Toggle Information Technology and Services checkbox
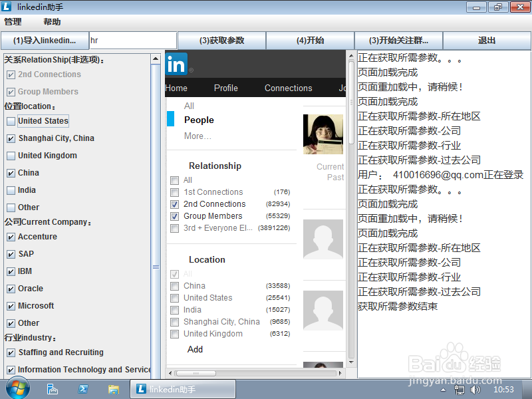532x399 pixels. (11, 370)
